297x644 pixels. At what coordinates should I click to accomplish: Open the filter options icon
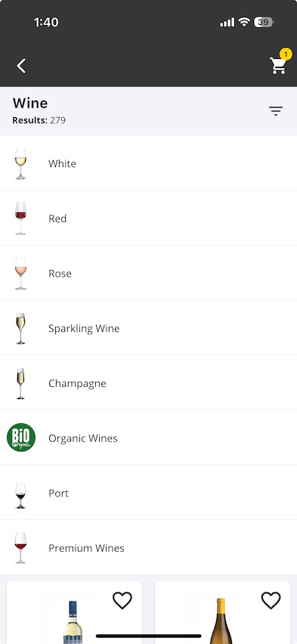(276, 111)
